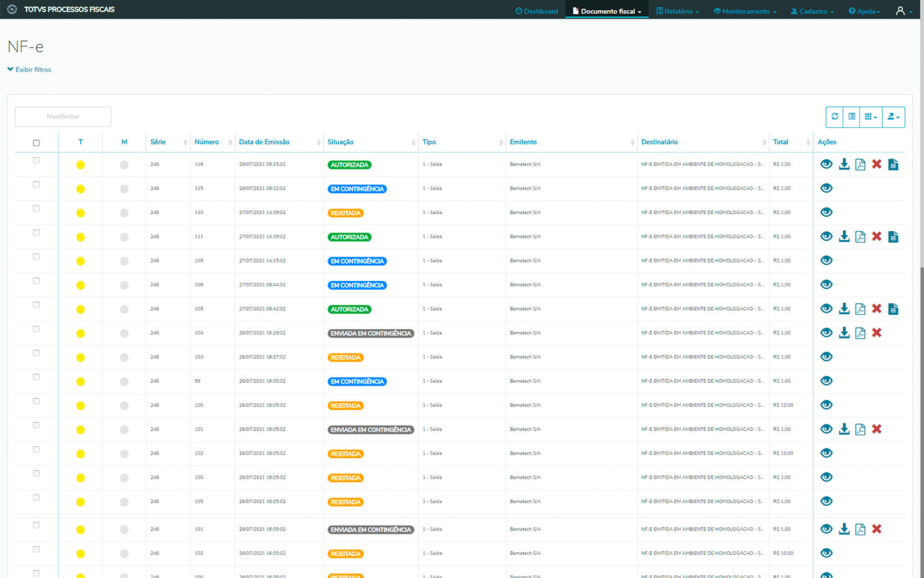Check the box for invoice number 116

(x=37, y=160)
